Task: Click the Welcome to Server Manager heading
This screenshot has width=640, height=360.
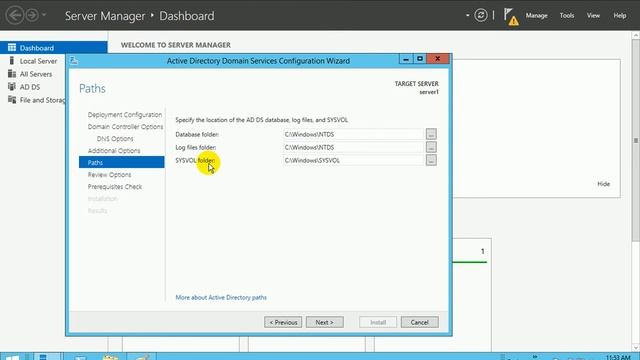Action: tap(176, 45)
